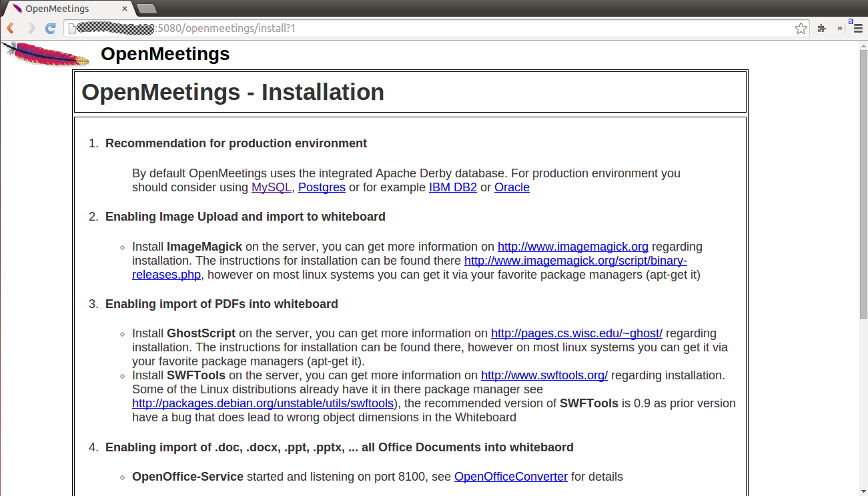Click the 'OpenMeetings' header title beside logo

pyautogui.click(x=165, y=54)
